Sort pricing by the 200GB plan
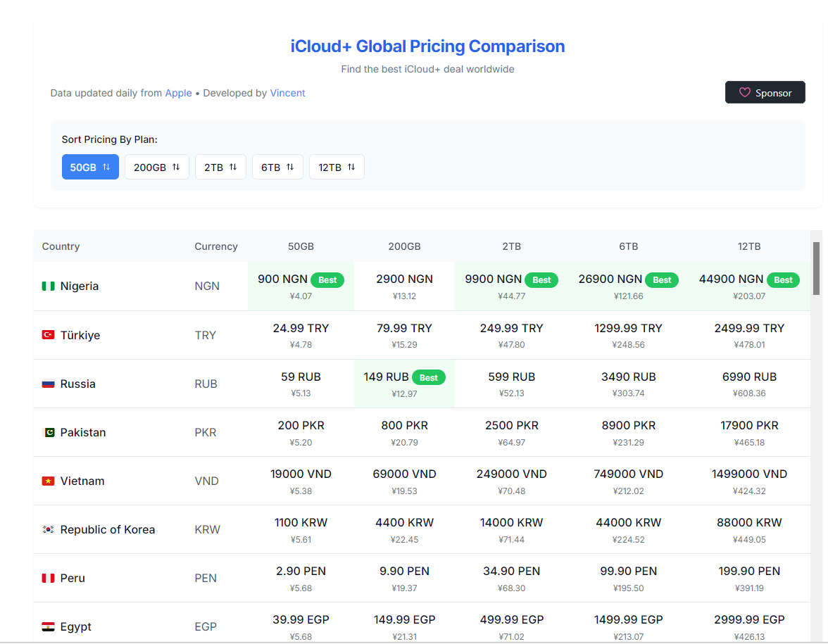Screen dimensions: 828x644 pyautogui.click(x=157, y=167)
